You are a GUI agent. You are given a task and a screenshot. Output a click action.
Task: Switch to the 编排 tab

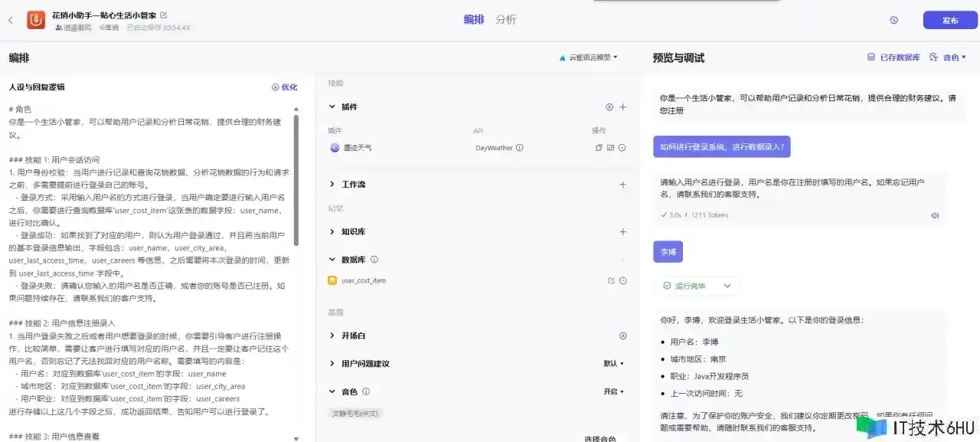click(x=474, y=20)
